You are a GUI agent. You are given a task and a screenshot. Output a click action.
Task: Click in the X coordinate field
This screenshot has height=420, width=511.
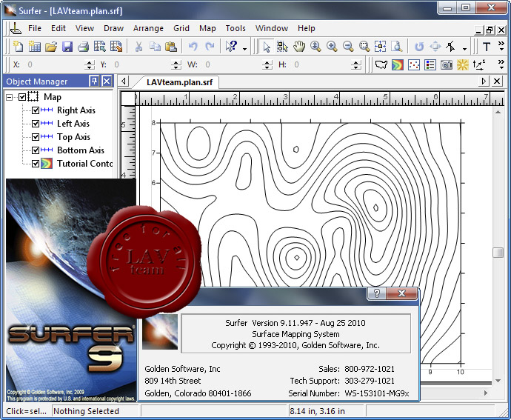pos(56,65)
